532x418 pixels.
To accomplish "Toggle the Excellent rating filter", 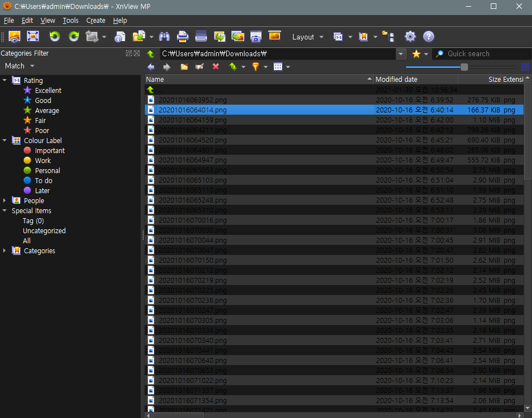I will [x=48, y=90].
